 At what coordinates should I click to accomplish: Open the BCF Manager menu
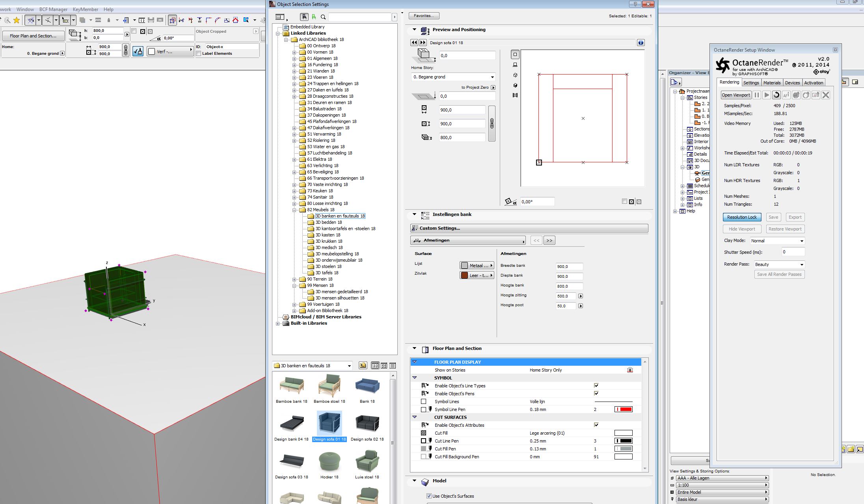coord(53,9)
